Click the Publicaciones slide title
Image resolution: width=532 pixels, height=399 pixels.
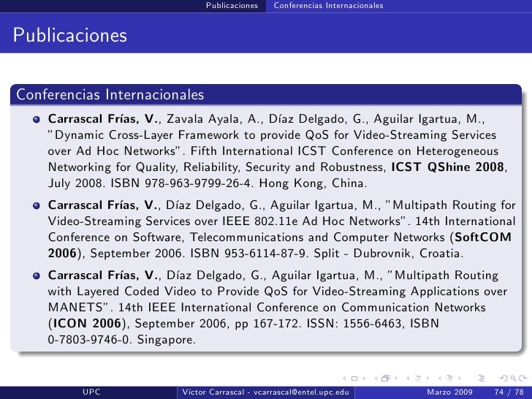click(70, 35)
